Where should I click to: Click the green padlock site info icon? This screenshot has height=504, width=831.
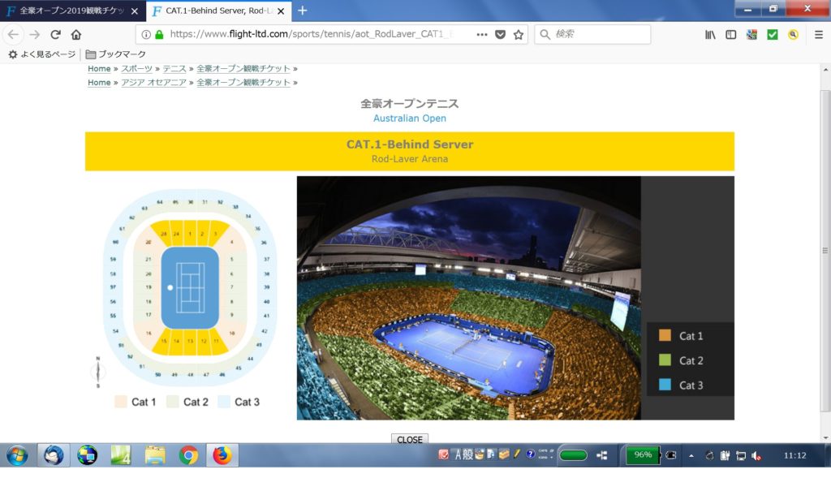tap(159, 35)
